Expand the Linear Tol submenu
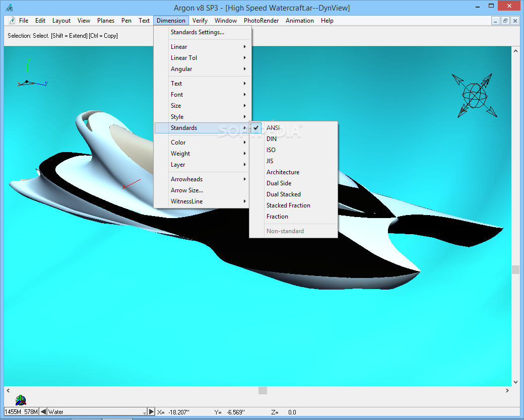This screenshot has width=524, height=420. pyautogui.click(x=202, y=58)
